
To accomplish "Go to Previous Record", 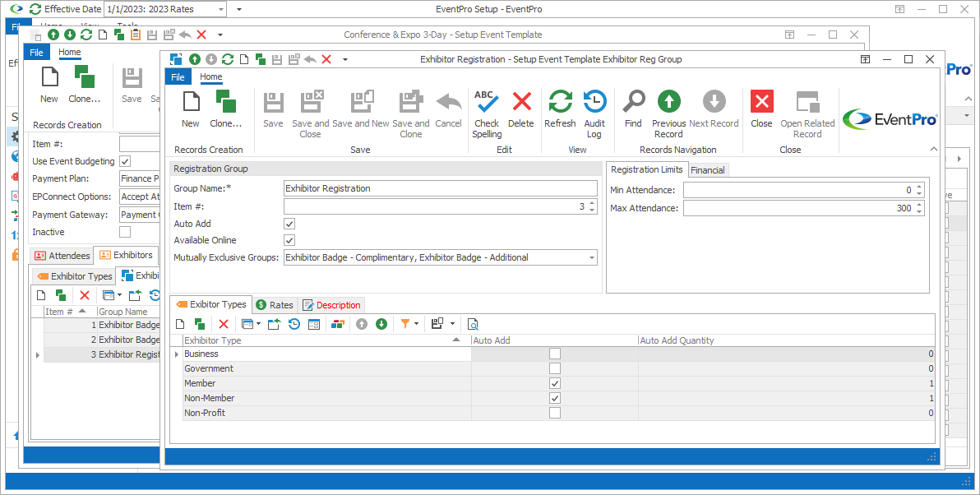I will click(668, 113).
